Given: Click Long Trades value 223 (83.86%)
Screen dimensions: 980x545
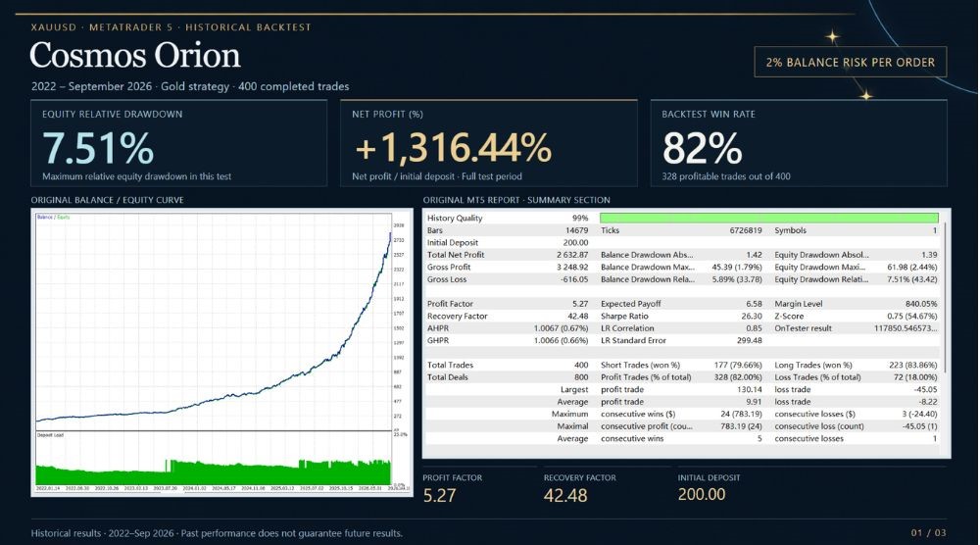Looking at the screenshot, I should pyautogui.click(x=912, y=365).
